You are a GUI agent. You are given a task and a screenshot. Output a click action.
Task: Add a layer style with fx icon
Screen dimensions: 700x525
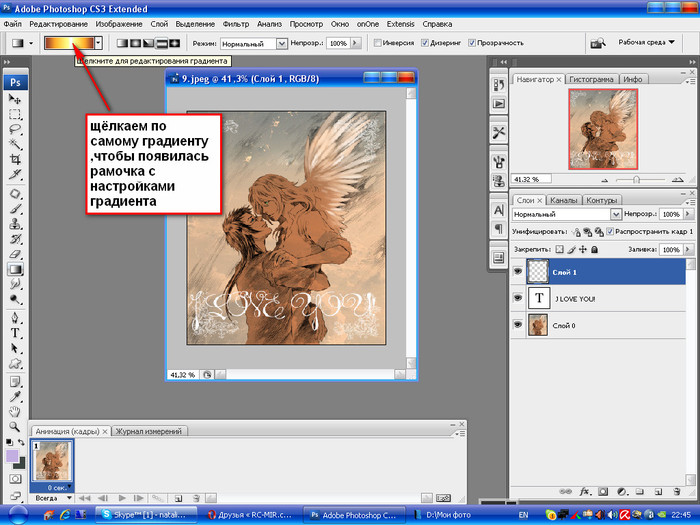click(584, 492)
